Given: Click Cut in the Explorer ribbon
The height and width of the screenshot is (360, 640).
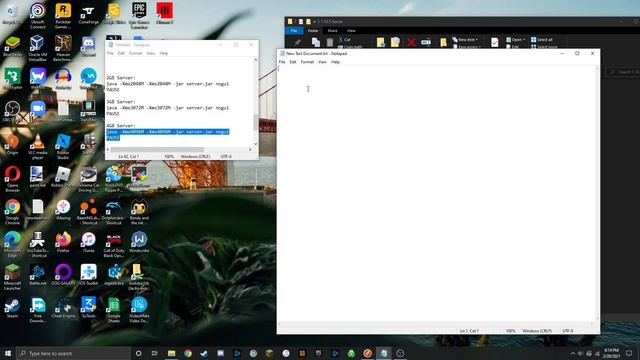Looking at the screenshot, I should [x=344, y=40].
